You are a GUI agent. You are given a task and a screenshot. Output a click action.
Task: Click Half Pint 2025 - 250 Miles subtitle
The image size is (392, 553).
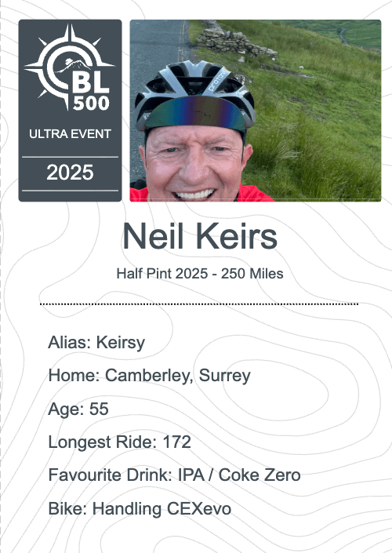pyautogui.click(x=200, y=274)
